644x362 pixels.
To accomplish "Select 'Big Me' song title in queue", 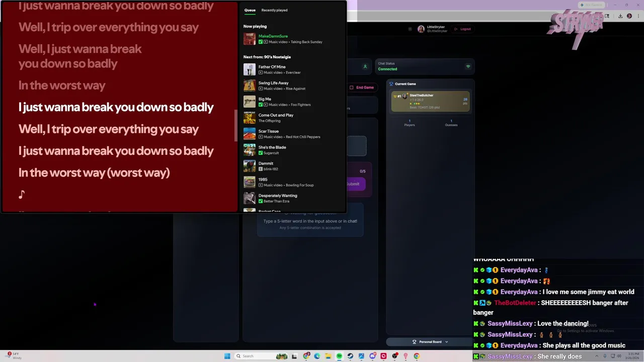I will tap(265, 99).
